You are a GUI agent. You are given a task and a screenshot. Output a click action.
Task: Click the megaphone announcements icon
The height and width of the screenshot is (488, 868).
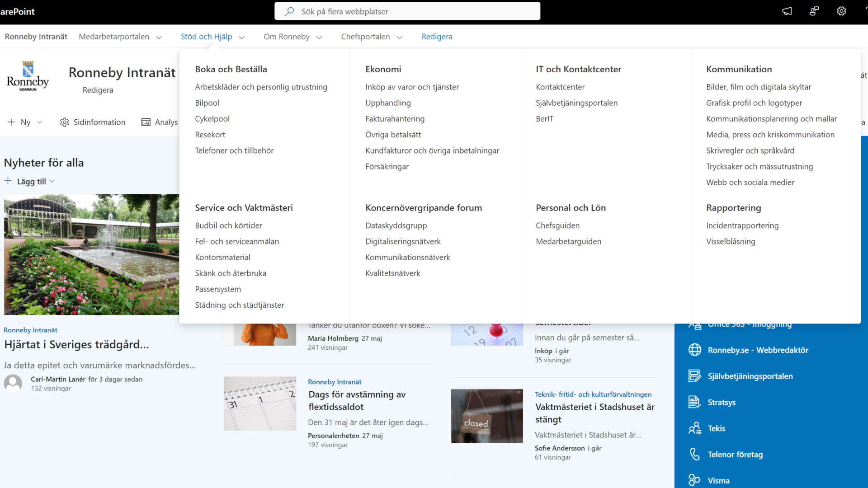[787, 11]
